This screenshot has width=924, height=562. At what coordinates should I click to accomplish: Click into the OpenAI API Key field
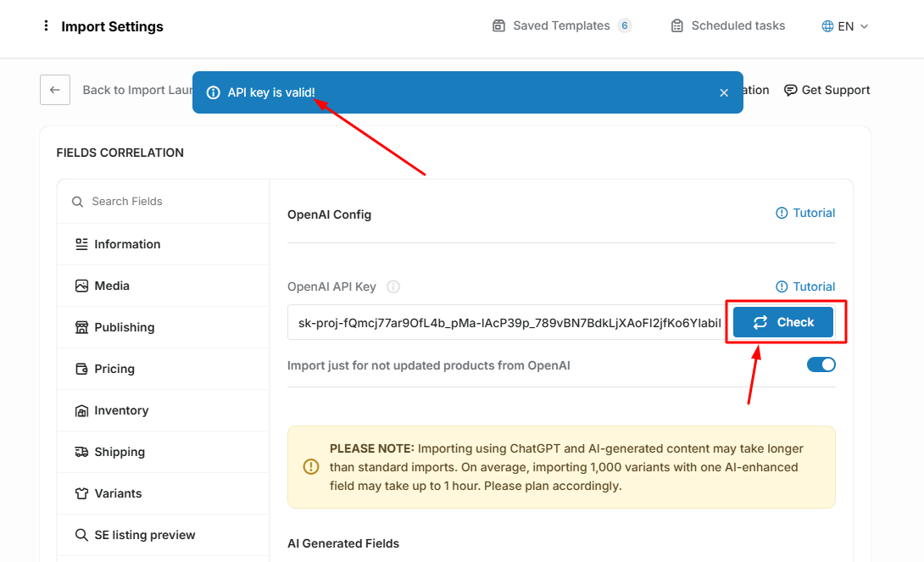pyautogui.click(x=509, y=322)
